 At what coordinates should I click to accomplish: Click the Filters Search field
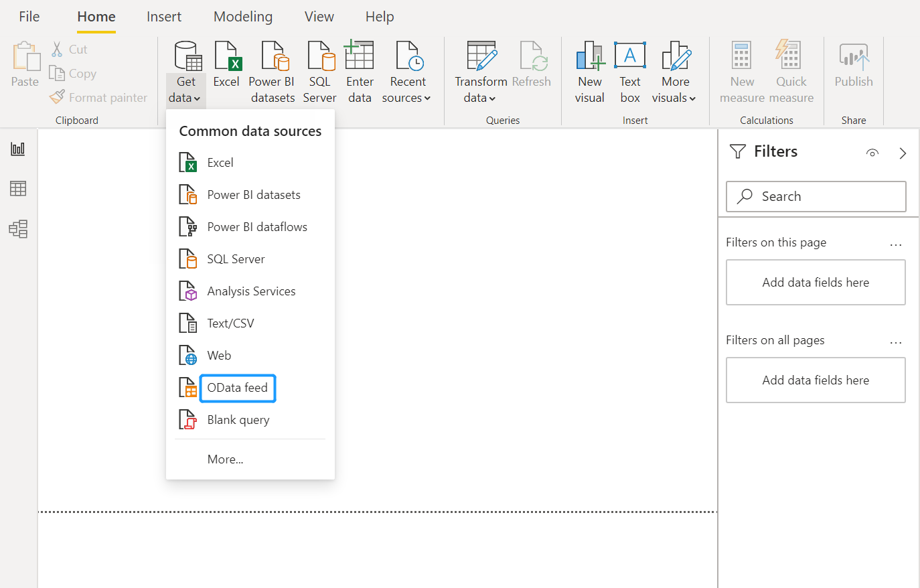tap(816, 196)
